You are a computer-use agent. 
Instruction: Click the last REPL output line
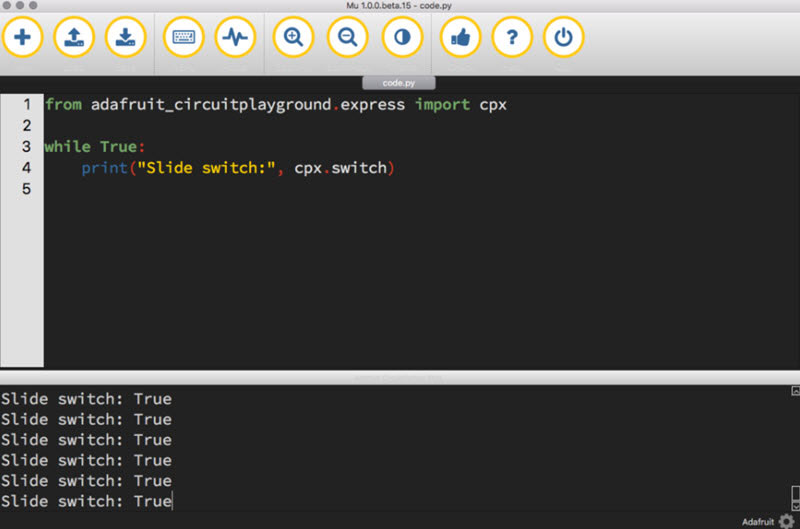(x=86, y=501)
